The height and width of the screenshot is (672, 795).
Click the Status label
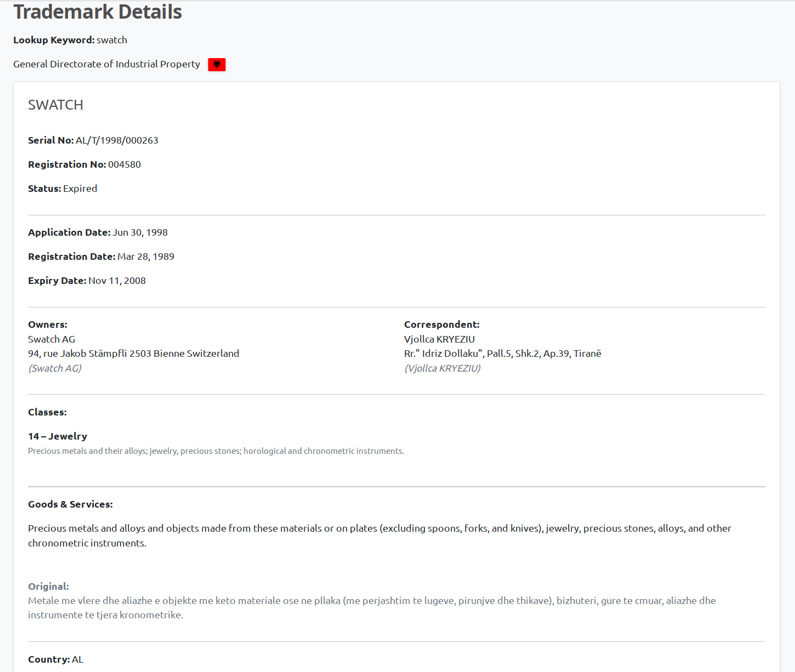pos(44,189)
